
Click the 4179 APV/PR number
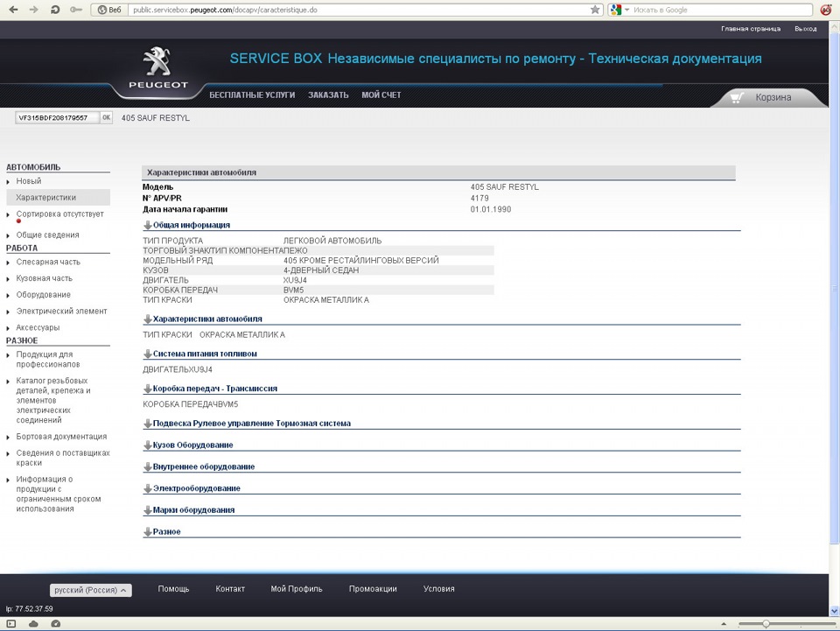point(479,198)
